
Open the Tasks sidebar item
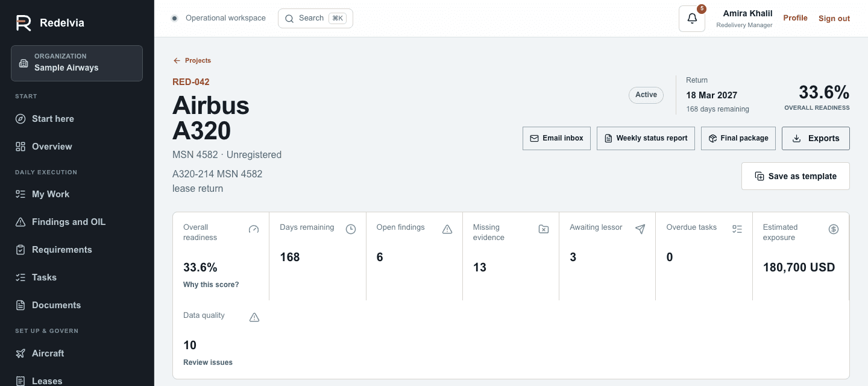tap(77, 277)
